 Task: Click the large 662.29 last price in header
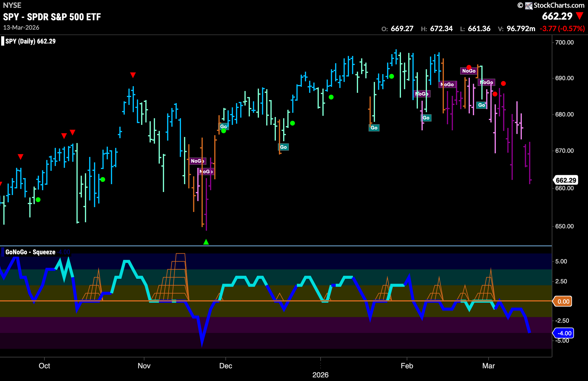(x=557, y=16)
